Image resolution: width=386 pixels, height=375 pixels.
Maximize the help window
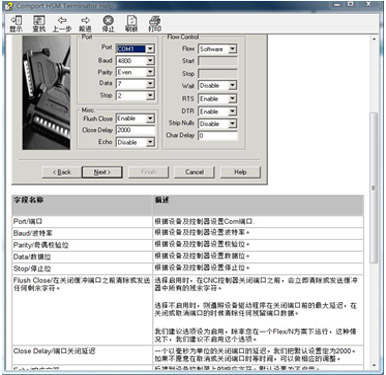pyautogui.click(x=351, y=5)
